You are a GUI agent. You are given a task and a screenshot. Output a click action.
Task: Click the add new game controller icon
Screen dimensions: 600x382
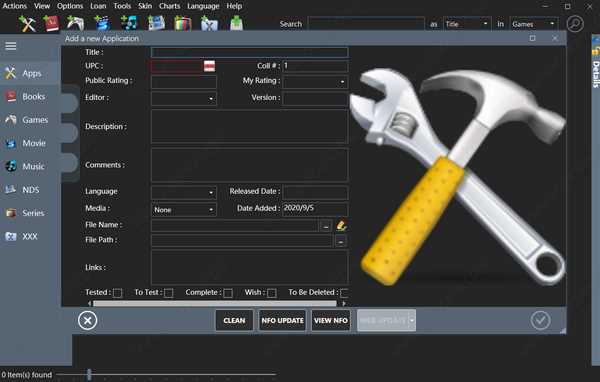click(75, 23)
